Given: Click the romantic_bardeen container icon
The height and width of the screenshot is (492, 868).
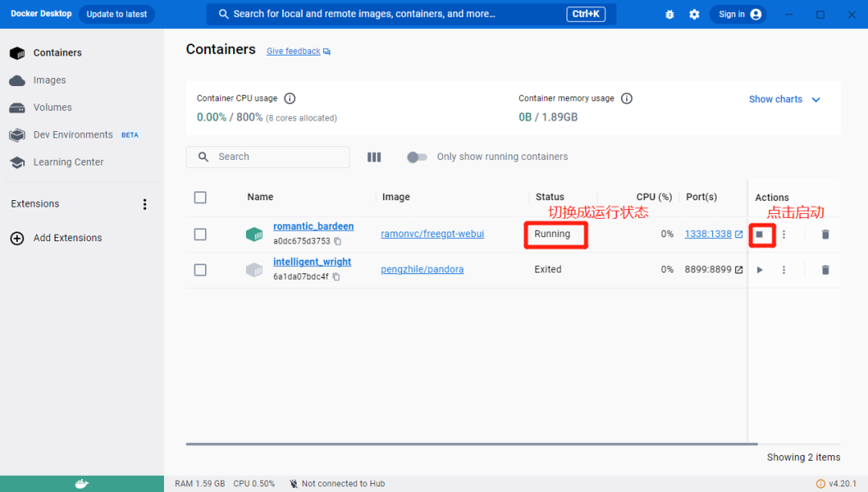Looking at the screenshot, I should coord(254,235).
